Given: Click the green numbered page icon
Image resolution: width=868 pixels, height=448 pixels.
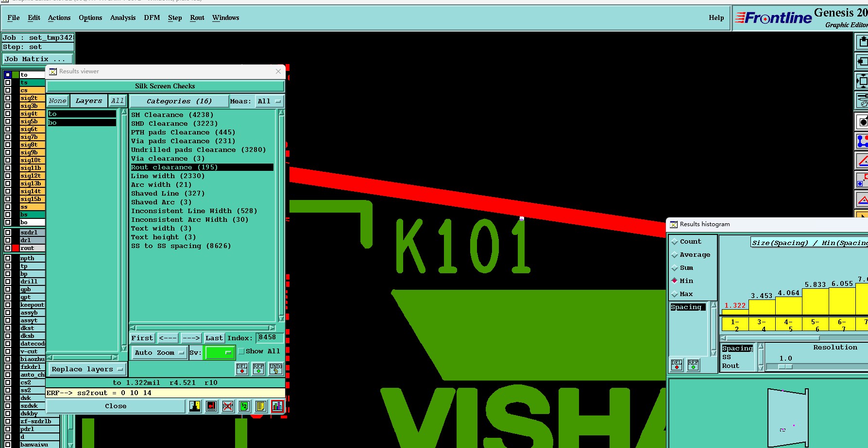Looking at the screenshot, I should tap(244, 406).
